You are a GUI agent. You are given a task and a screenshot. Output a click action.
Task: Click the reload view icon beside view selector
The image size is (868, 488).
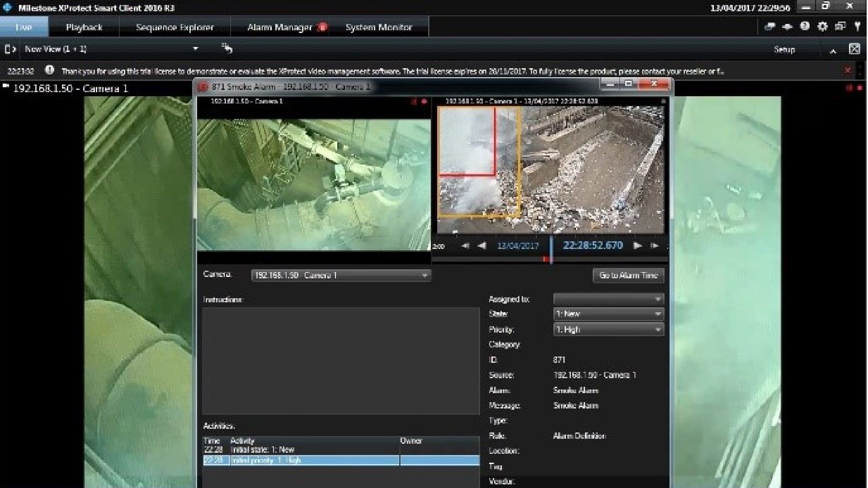coord(227,48)
